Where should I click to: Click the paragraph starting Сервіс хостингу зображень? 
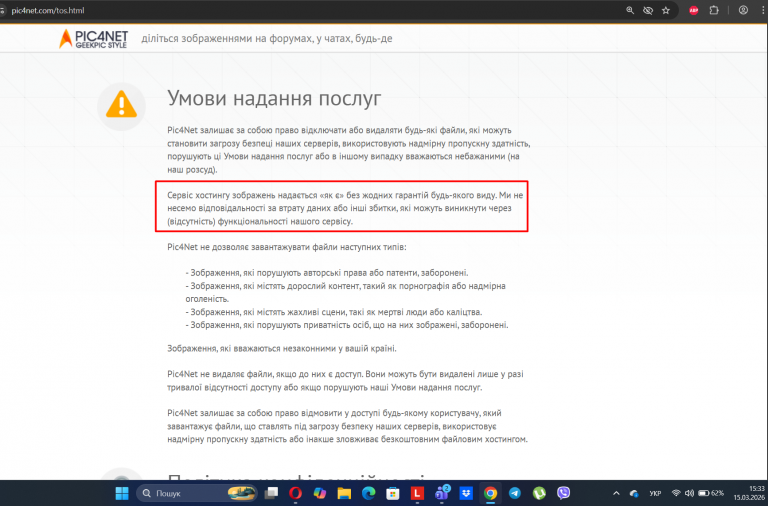pos(345,208)
